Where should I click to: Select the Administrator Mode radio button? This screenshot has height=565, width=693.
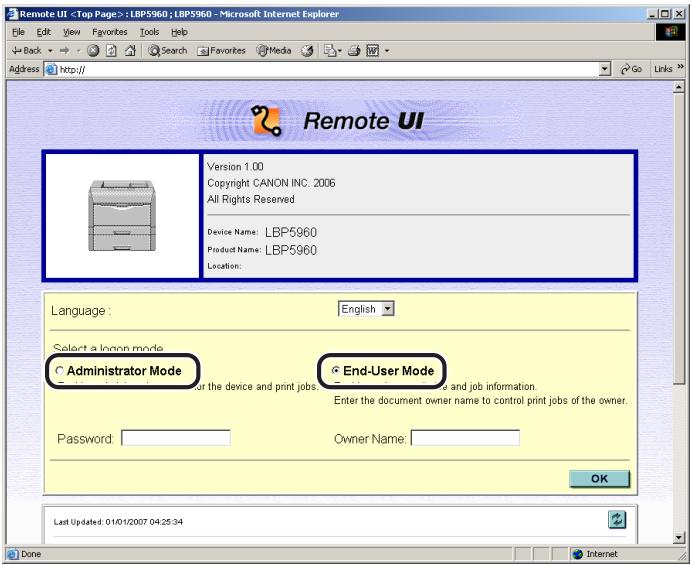coord(60,370)
